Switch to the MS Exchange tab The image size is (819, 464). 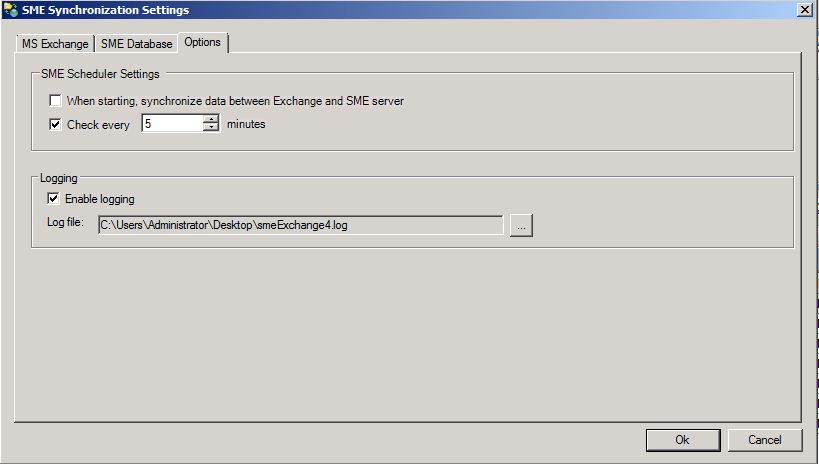tap(55, 44)
